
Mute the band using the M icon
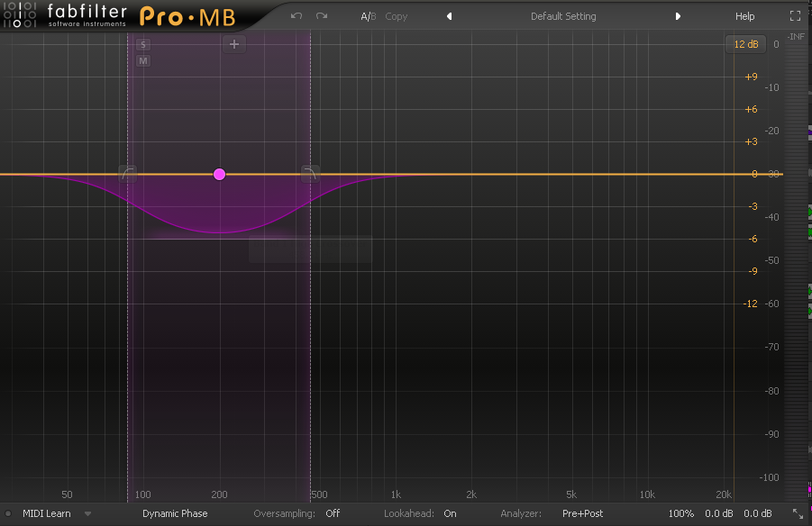pyautogui.click(x=141, y=61)
